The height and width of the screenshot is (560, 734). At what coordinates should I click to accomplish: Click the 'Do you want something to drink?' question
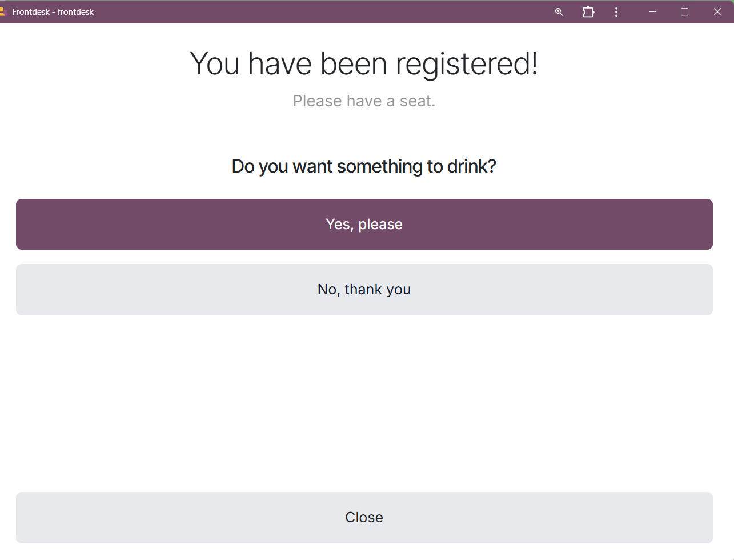364,166
